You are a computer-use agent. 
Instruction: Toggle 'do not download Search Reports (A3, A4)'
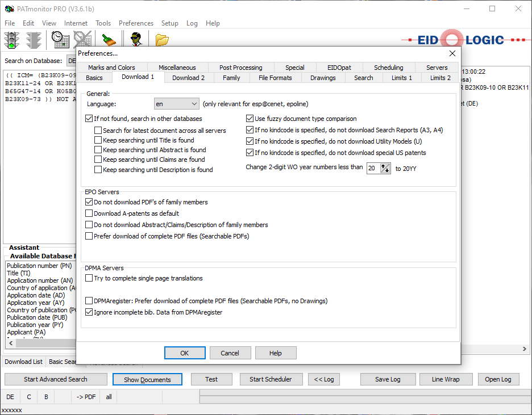pos(250,130)
